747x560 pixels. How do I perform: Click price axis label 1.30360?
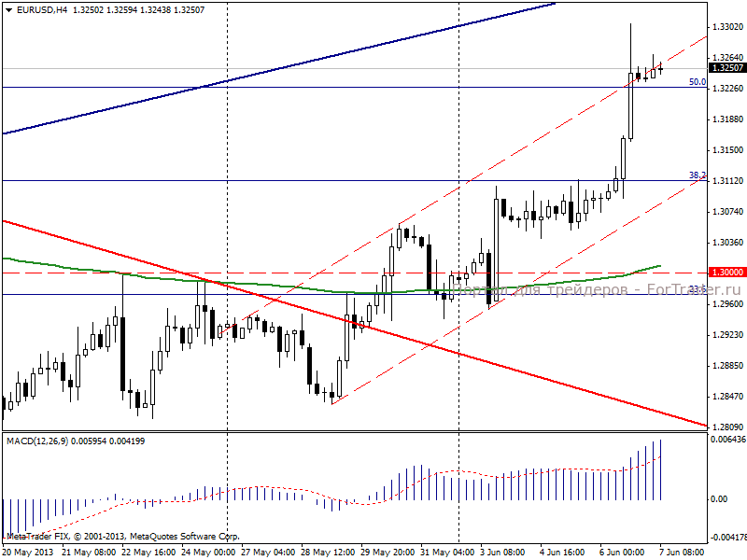click(x=727, y=243)
